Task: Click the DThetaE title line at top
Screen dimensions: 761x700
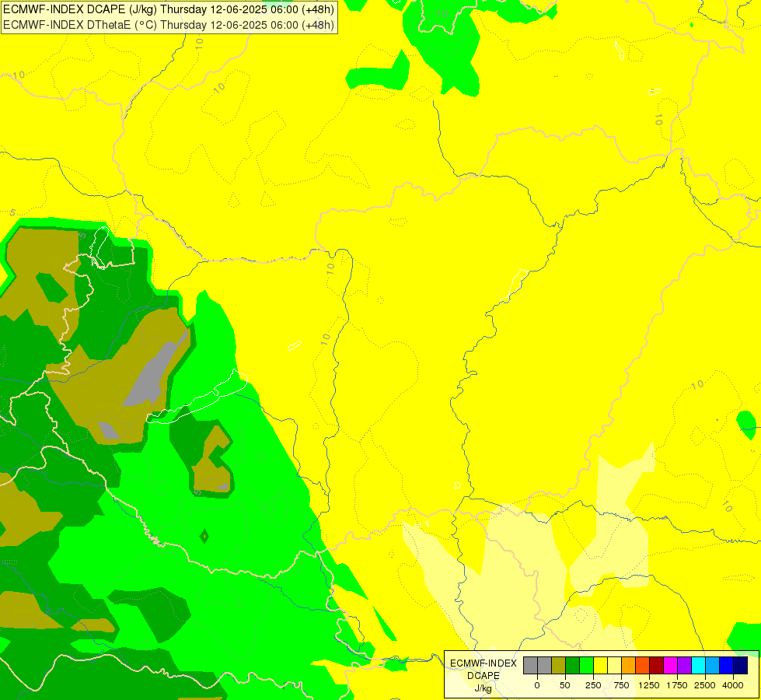Action: point(169,25)
